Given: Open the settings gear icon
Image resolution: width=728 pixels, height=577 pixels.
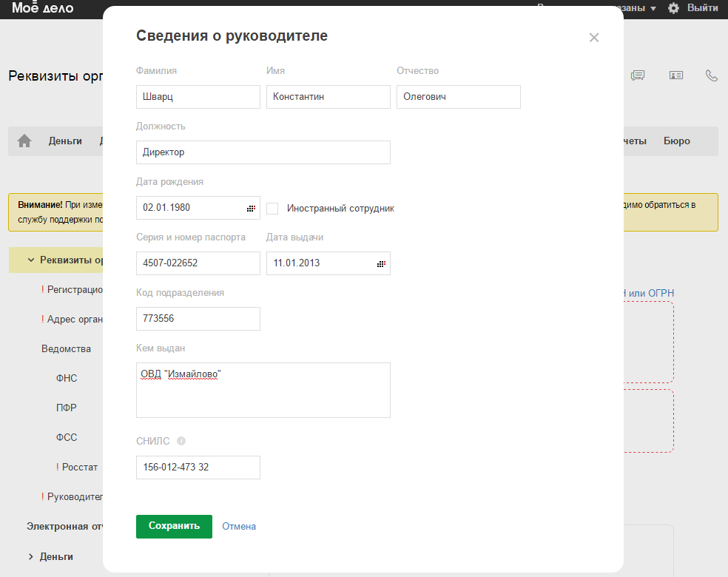Looking at the screenshot, I should coord(673,8).
